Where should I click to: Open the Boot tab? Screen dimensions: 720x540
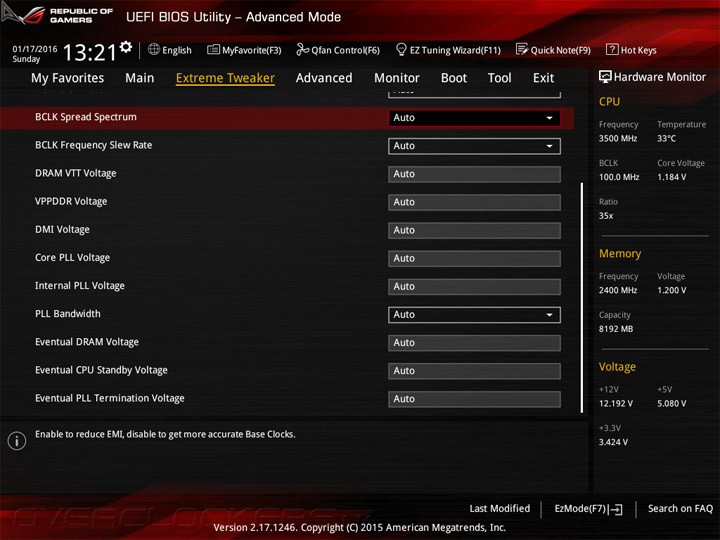coord(454,78)
